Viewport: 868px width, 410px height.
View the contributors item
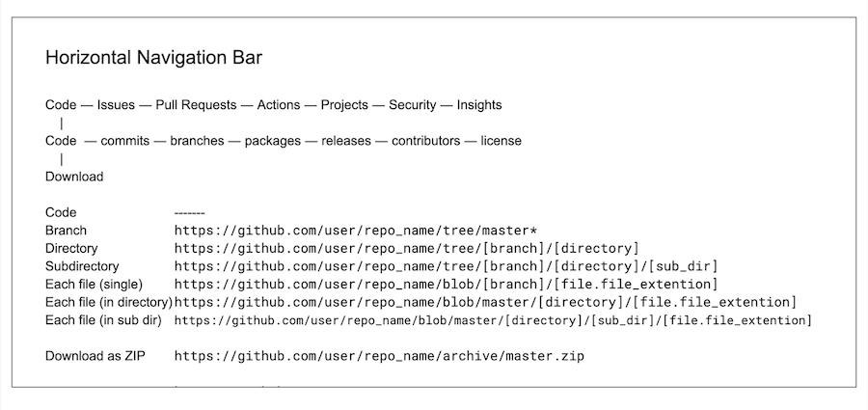pos(425,141)
